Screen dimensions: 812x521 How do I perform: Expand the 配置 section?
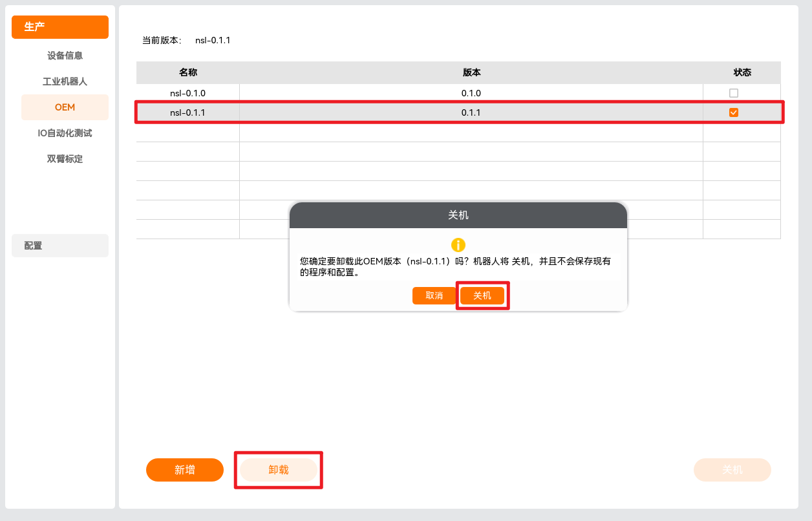tap(60, 246)
